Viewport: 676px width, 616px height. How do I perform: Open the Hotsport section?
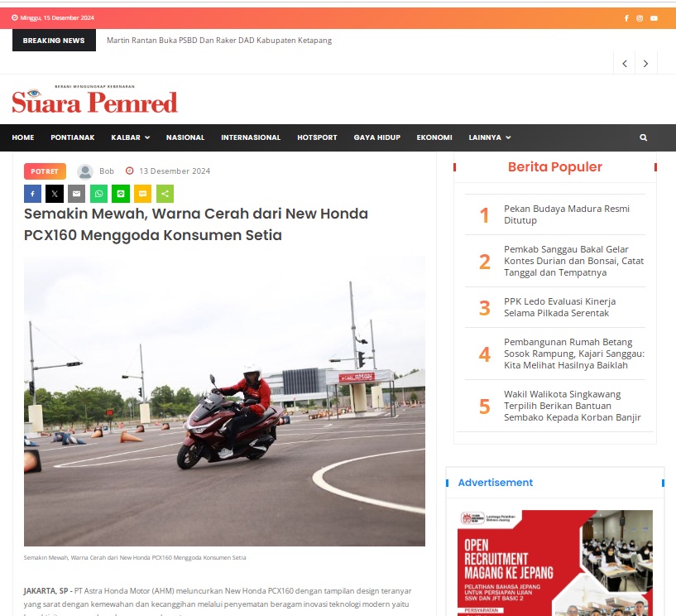(x=317, y=137)
